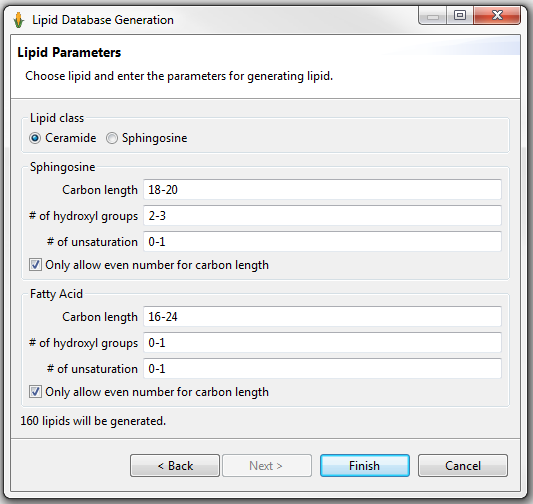533x504 pixels.
Task: Uncheck Fatty Acid even carbon length checkbox
Action: coord(35,392)
